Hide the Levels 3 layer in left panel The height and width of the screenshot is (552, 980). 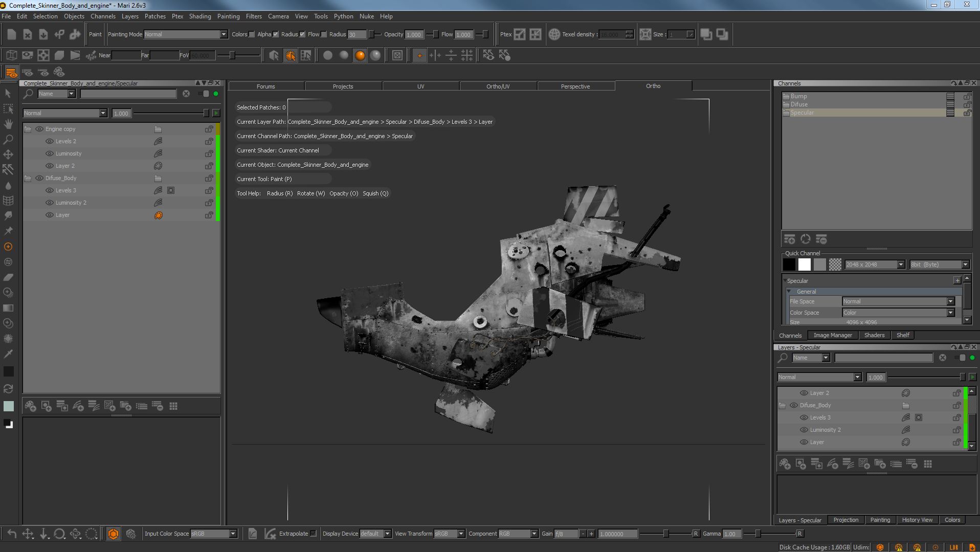50,190
